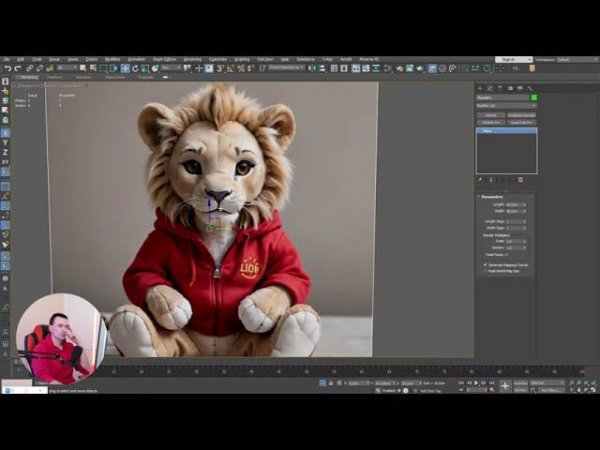Open the Named Selection Sets dropdown
The width and height of the screenshot is (600, 450).
point(287,68)
